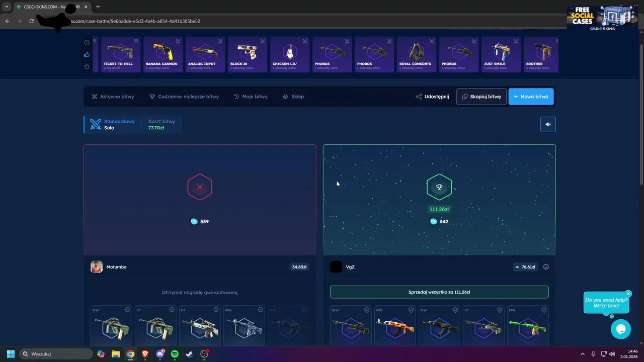This screenshot has height=362, width=644.
Task: Click the shield check on VgZ's WW rifle
Action: pyautogui.click(x=367, y=310)
